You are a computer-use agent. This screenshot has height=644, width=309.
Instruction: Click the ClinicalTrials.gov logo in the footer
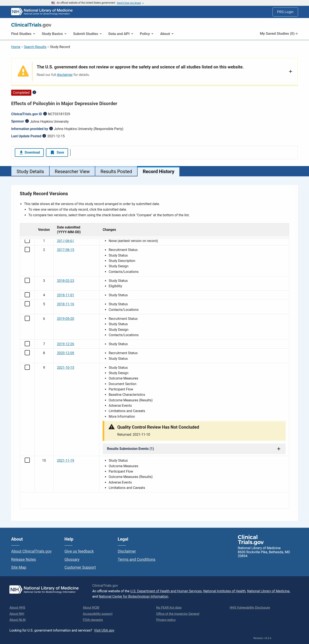point(250,540)
